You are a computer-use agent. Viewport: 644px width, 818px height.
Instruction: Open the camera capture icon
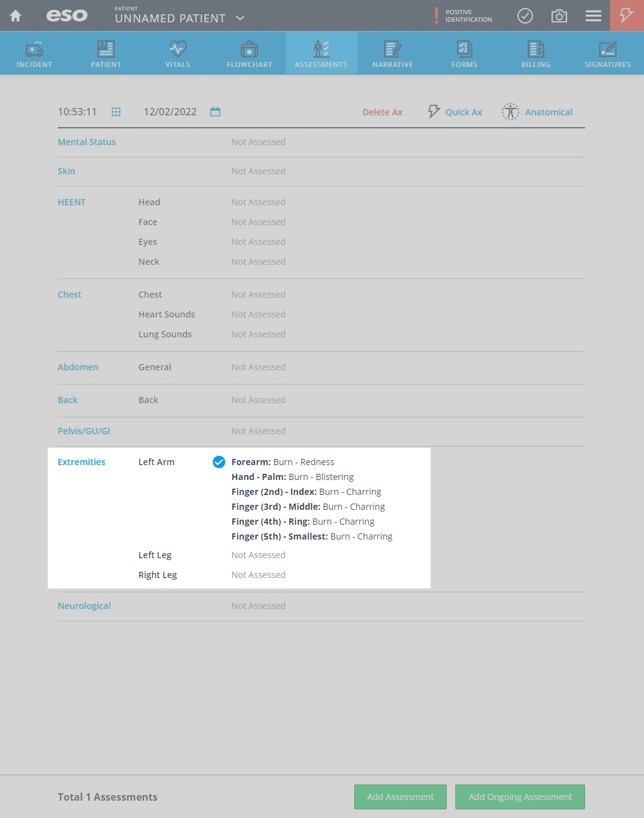click(x=559, y=16)
